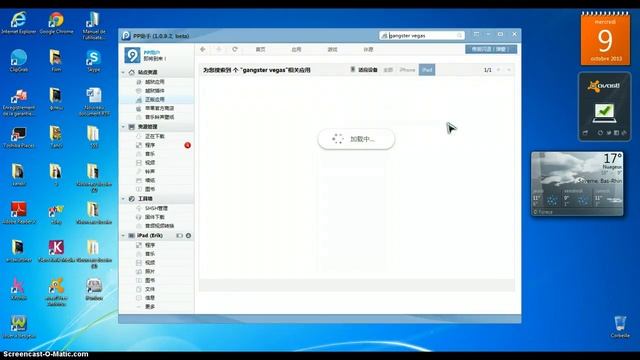Click the orange calendar gadget
640x360 pixels.
click(605, 38)
